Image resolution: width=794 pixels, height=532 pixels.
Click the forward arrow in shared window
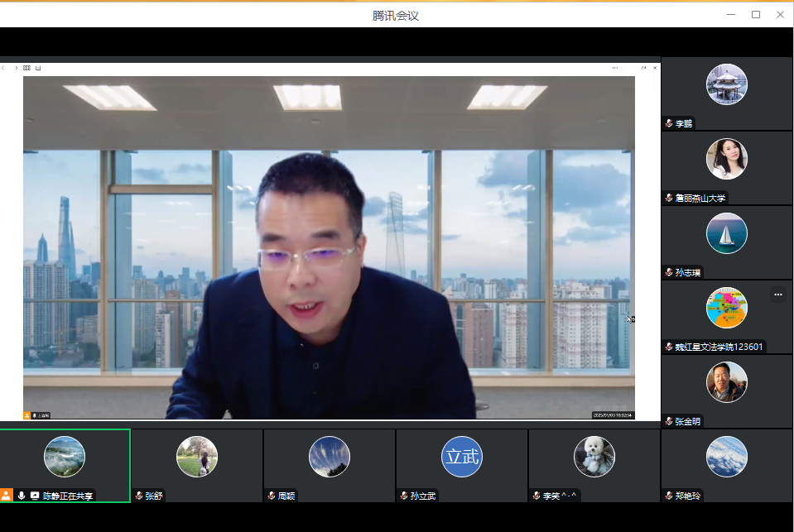16,68
